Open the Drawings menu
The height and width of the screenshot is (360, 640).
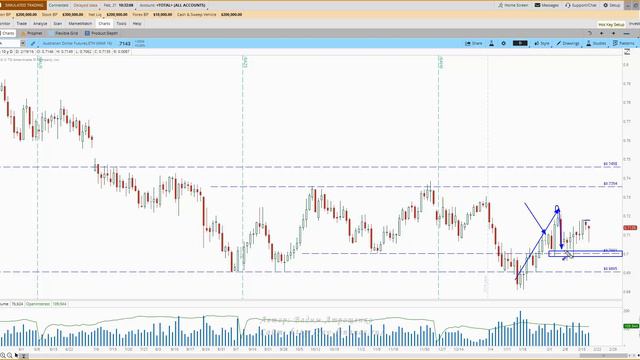point(568,43)
